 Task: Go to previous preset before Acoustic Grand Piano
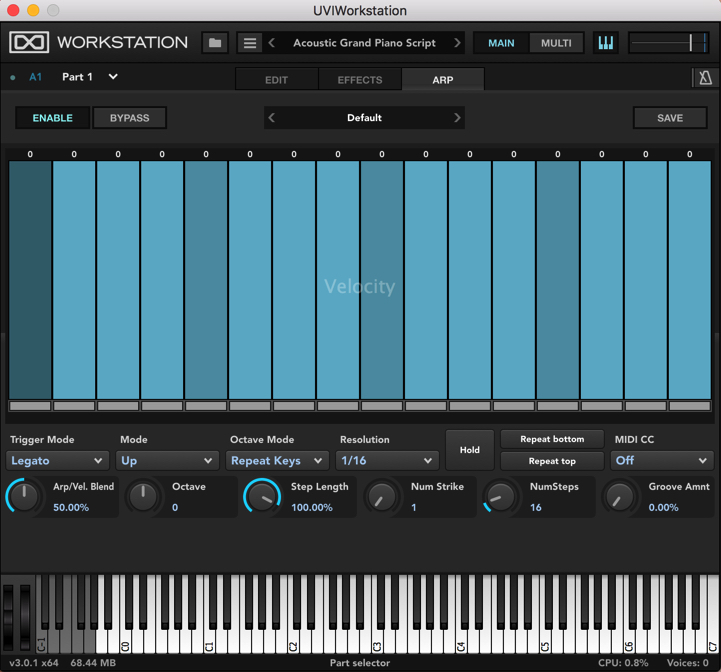272,43
